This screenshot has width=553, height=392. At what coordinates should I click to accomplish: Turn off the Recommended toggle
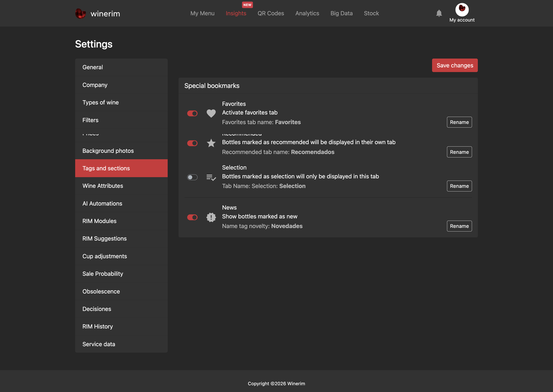click(192, 143)
